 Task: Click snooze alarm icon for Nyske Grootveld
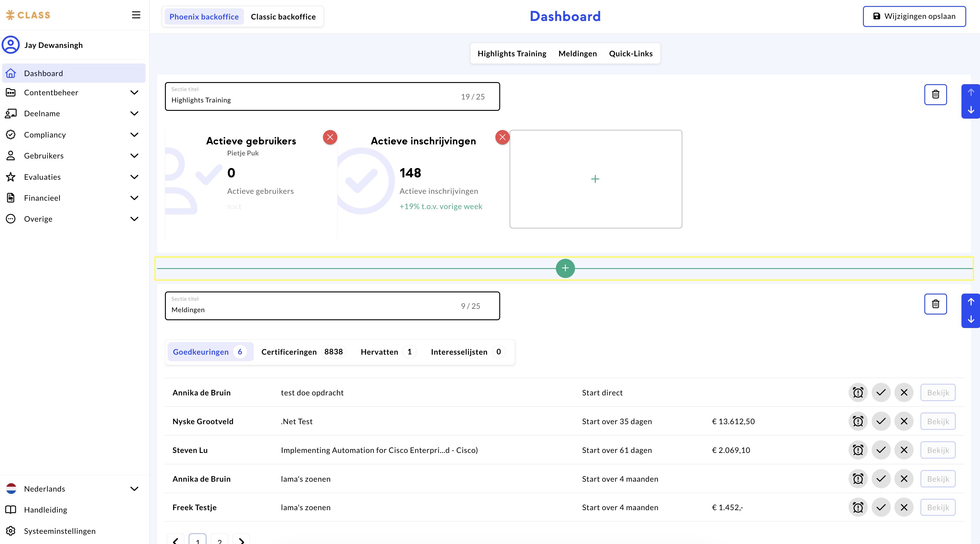click(x=858, y=421)
